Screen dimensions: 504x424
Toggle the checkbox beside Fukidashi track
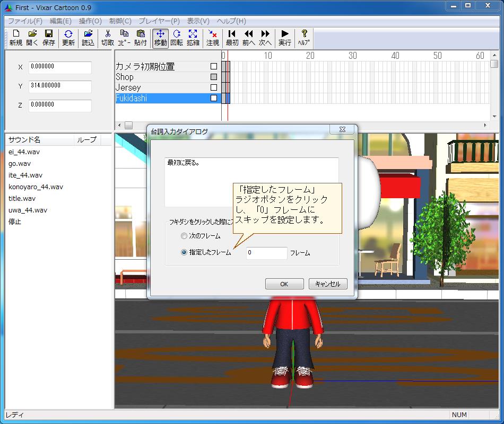click(214, 98)
